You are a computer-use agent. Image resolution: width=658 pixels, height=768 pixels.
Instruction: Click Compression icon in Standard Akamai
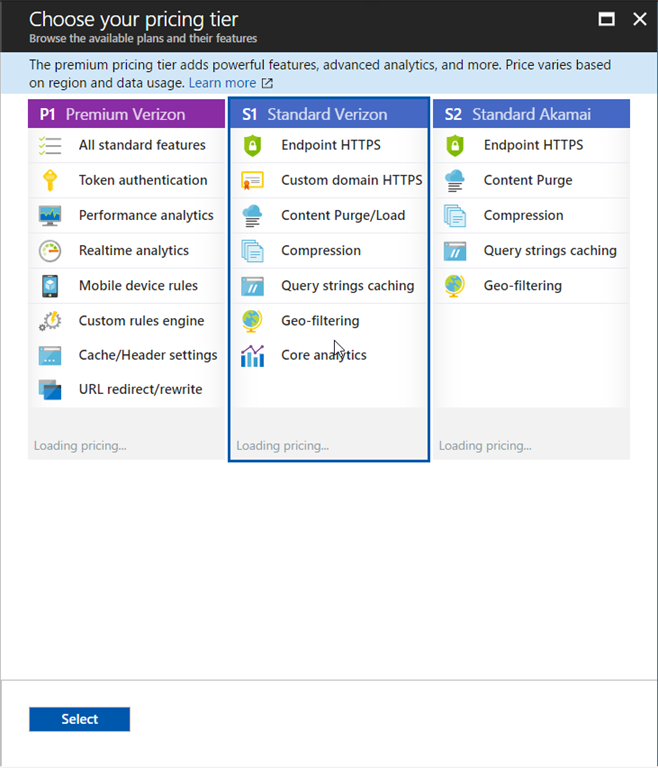click(455, 216)
